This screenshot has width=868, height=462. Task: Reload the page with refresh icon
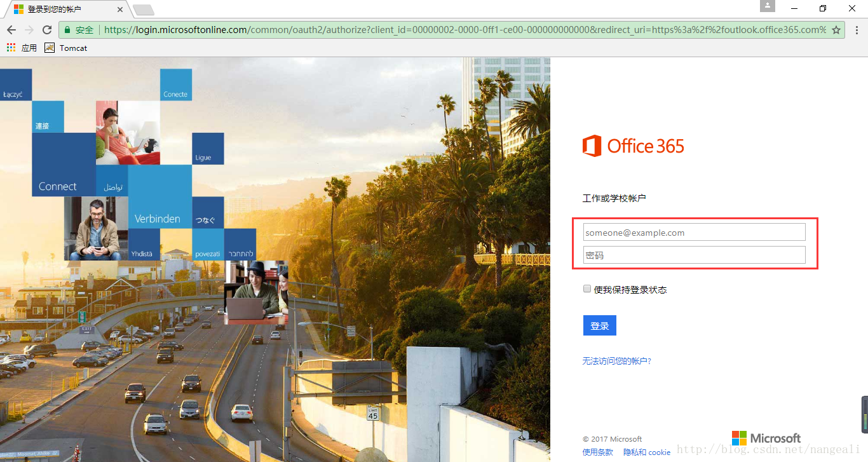click(x=47, y=30)
